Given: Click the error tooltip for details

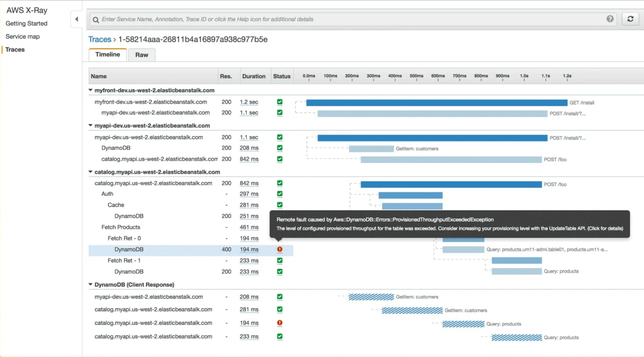Looking at the screenshot, I should (450, 224).
